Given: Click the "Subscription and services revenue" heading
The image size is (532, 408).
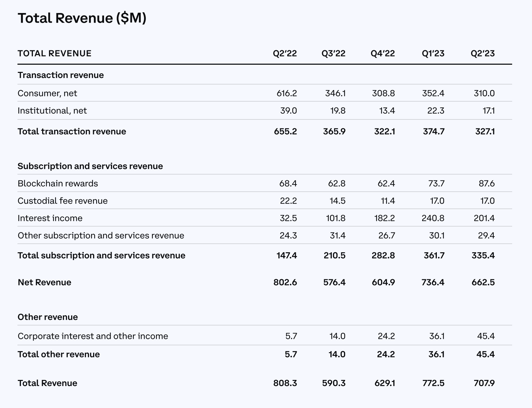Looking at the screenshot, I should [x=90, y=166].
